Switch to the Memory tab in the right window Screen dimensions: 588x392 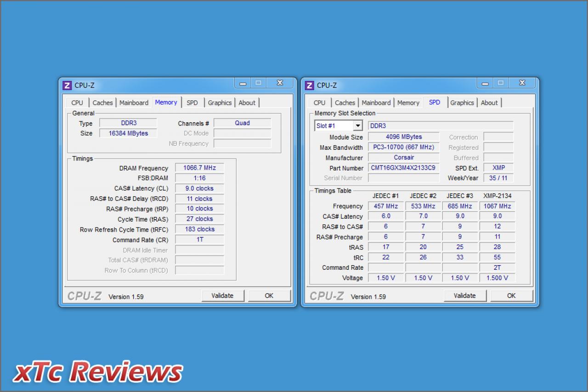(x=408, y=102)
